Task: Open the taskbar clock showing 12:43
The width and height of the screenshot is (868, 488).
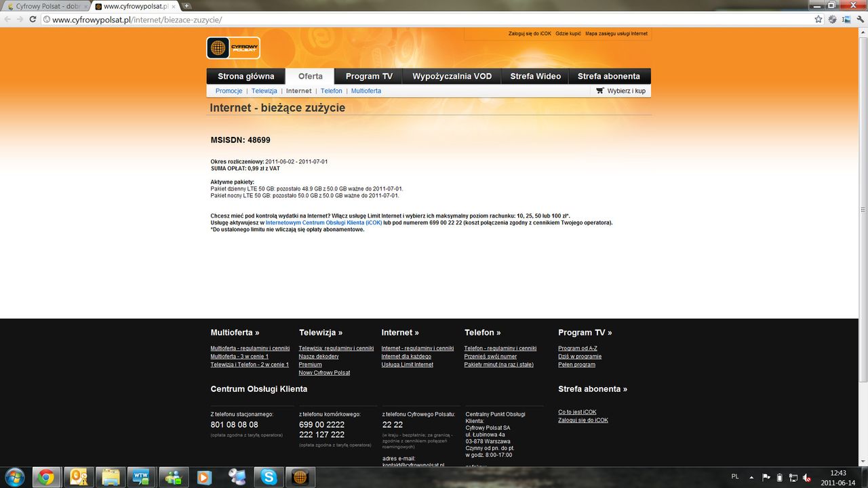Action: click(838, 477)
